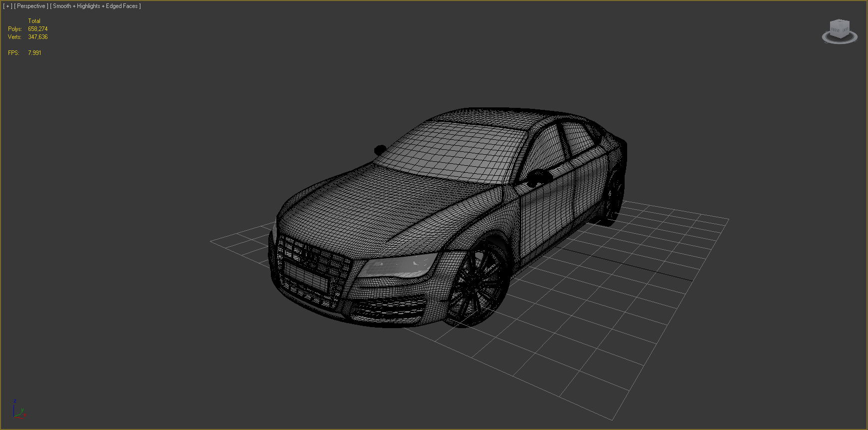868x430 pixels.
Task: Select the car's front headlight
Action: point(397,265)
